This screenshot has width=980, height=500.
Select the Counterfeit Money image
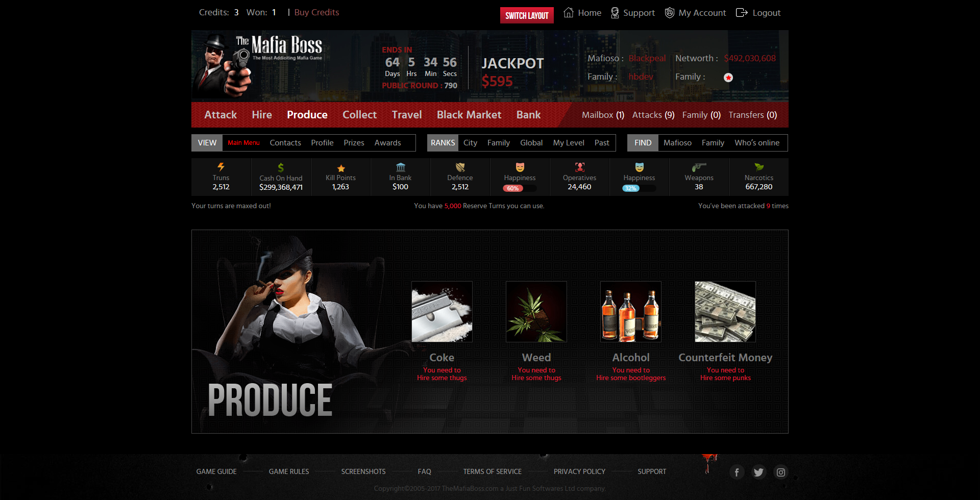pyautogui.click(x=725, y=312)
